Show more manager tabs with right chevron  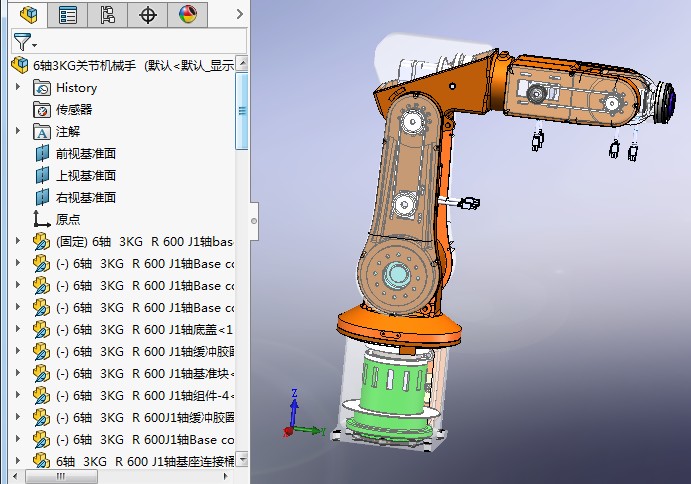(x=239, y=14)
